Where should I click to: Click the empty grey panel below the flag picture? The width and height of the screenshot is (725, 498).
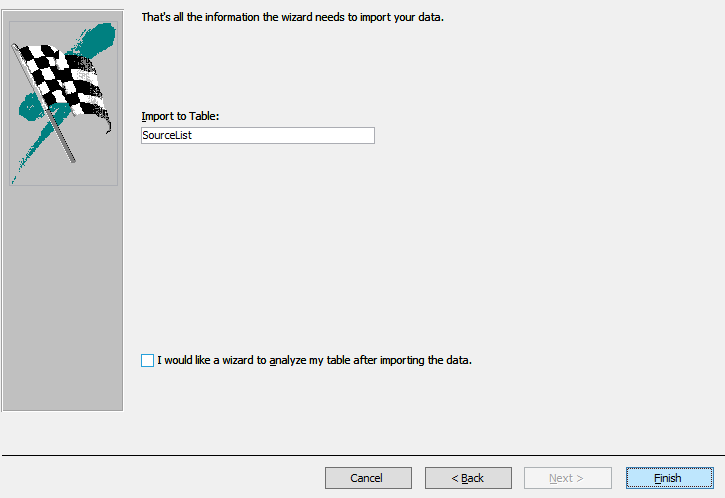coord(62,300)
